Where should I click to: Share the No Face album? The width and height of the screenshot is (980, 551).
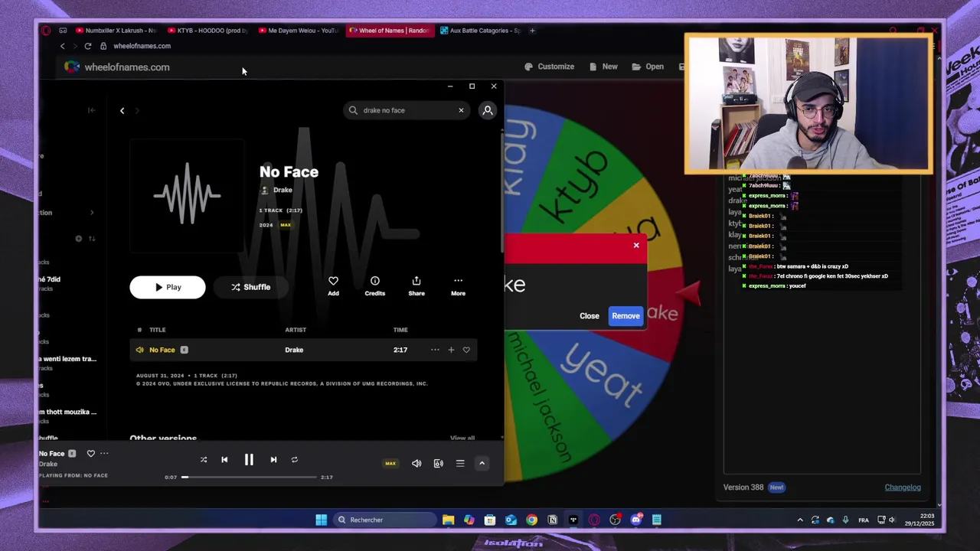point(416,285)
